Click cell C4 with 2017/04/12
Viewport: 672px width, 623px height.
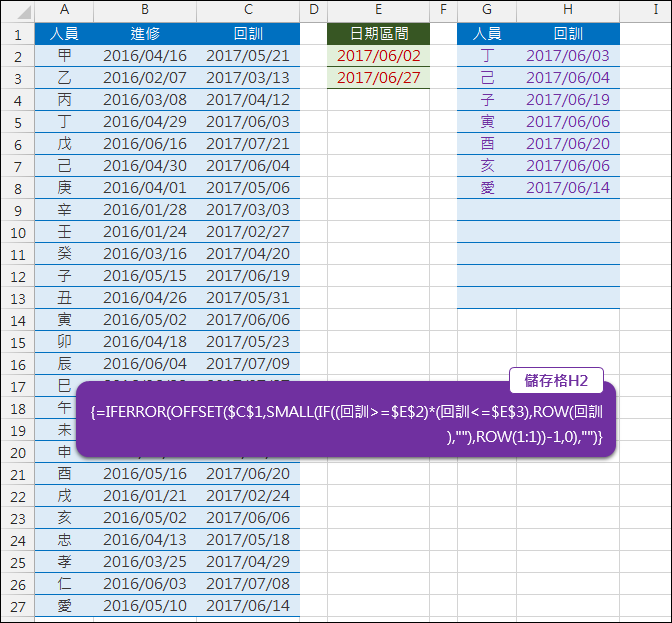[x=248, y=100]
